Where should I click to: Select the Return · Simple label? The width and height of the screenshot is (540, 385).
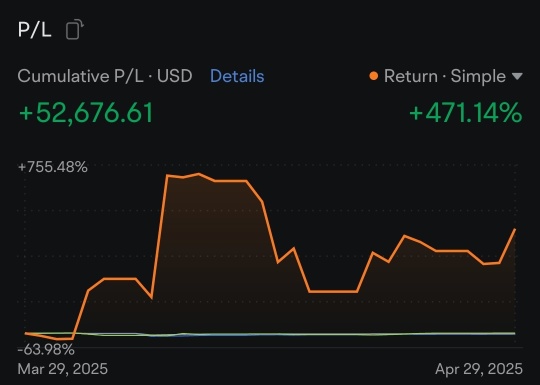tap(445, 76)
